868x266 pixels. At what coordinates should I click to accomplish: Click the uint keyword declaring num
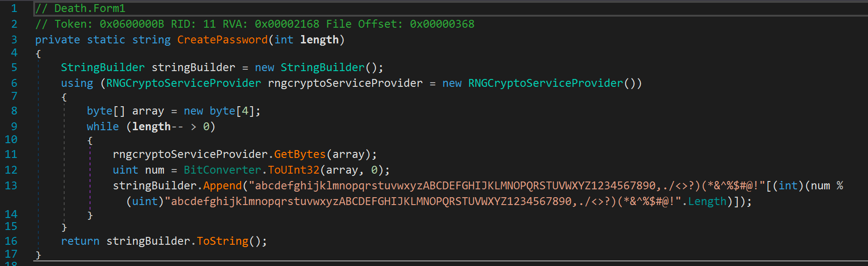pos(125,170)
